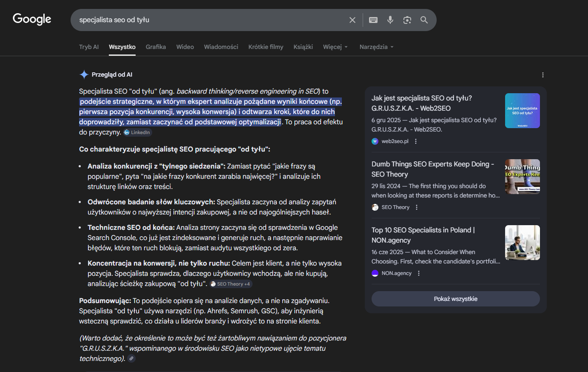
Task: Clear the query using the X icon
Action: pos(352,20)
